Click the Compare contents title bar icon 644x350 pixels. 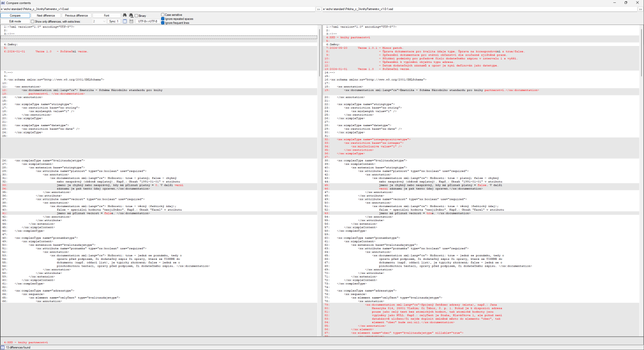(x=3, y=3)
